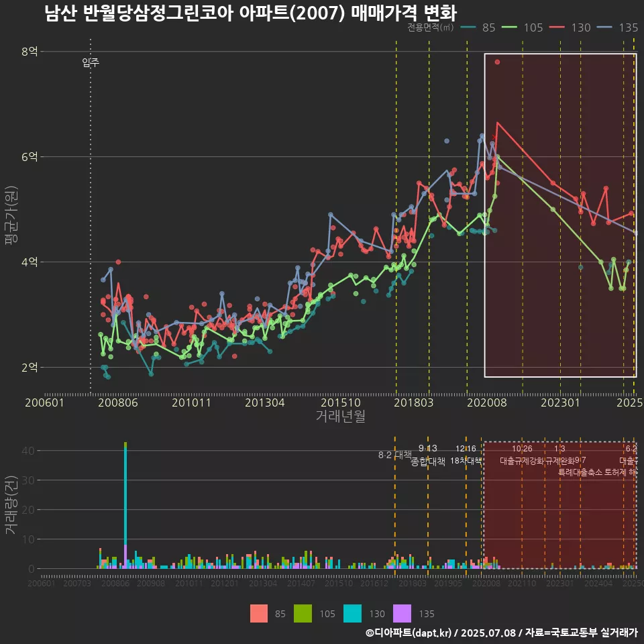The width and height of the screenshot is (644, 644).
Task: Click the 200601 label on price chart
Action: coord(44,402)
